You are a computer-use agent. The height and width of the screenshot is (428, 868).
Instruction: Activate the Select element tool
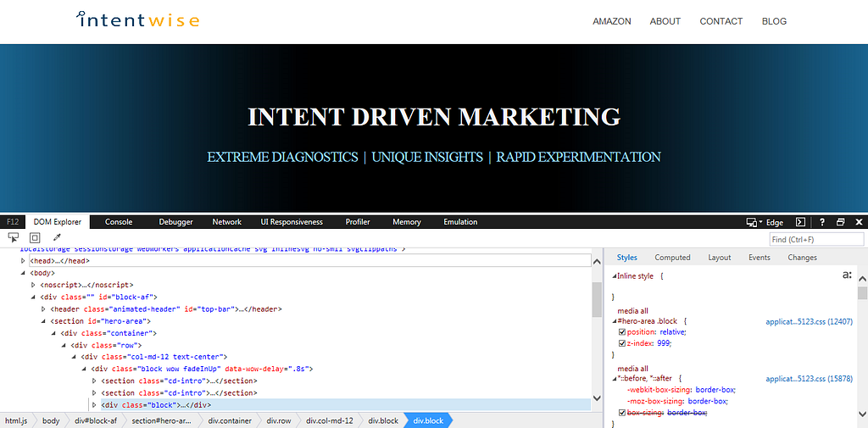(14, 239)
